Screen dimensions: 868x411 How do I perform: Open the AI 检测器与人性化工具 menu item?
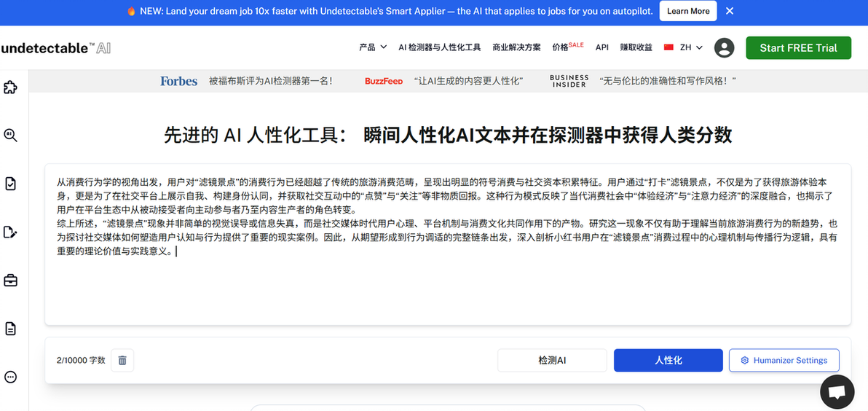click(x=440, y=47)
